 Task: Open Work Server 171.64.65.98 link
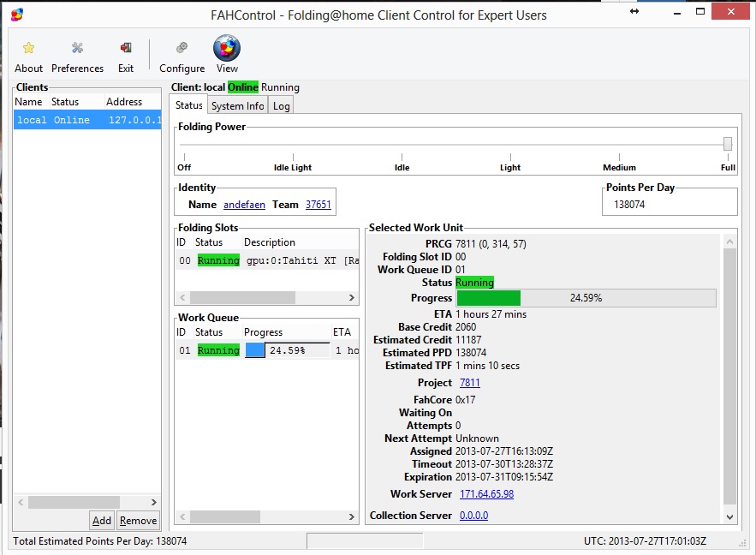pyautogui.click(x=486, y=494)
